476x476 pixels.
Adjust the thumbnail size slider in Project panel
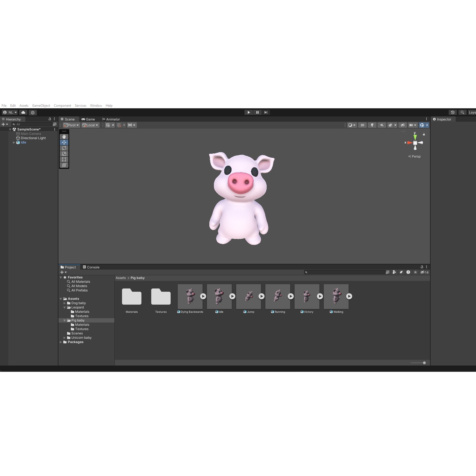[424, 363]
